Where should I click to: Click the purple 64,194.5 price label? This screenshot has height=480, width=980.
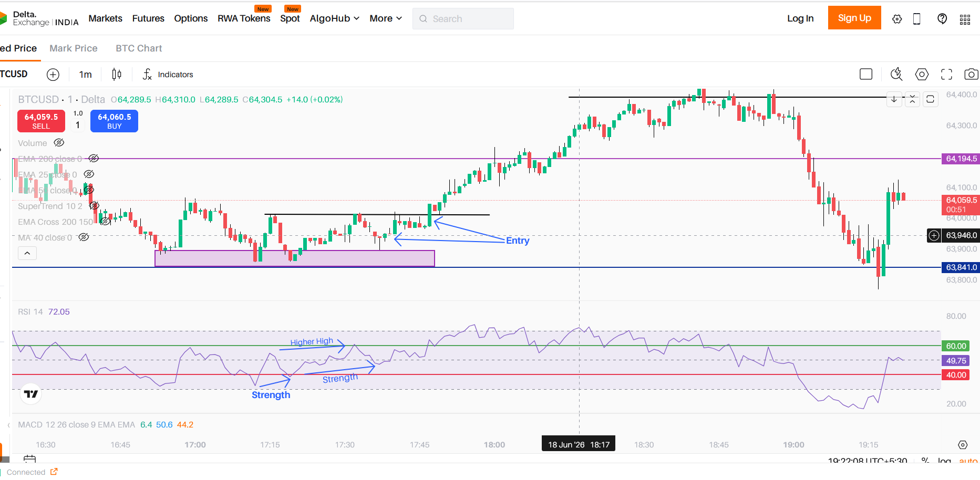pos(961,159)
